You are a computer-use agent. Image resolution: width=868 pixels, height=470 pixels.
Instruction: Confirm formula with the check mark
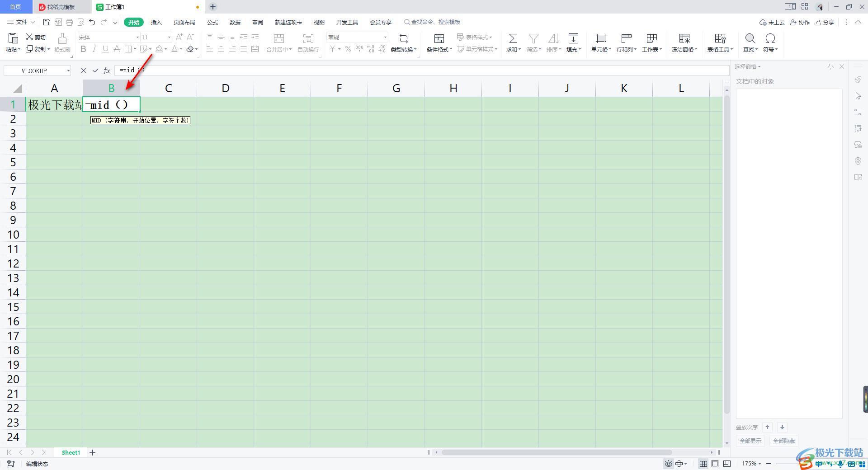pos(95,70)
